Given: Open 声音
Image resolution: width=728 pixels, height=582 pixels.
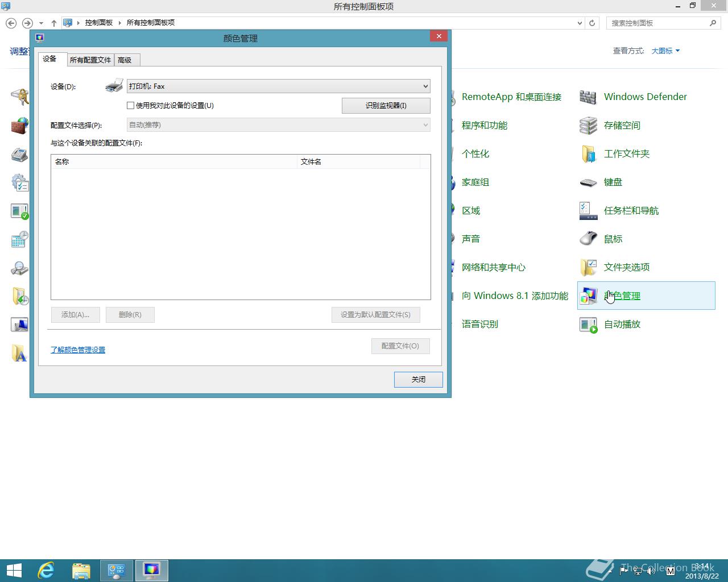Looking at the screenshot, I should [x=471, y=239].
